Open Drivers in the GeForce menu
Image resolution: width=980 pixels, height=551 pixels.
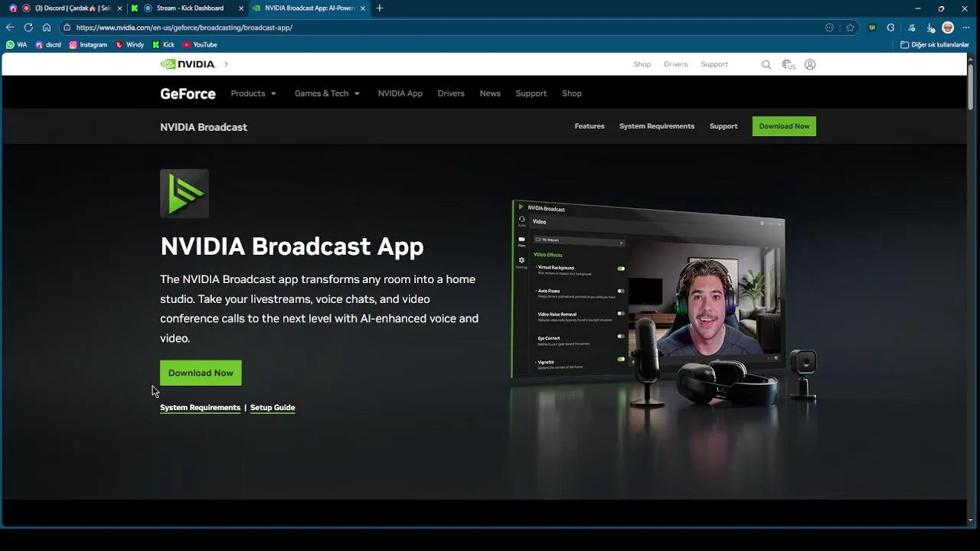point(451,93)
